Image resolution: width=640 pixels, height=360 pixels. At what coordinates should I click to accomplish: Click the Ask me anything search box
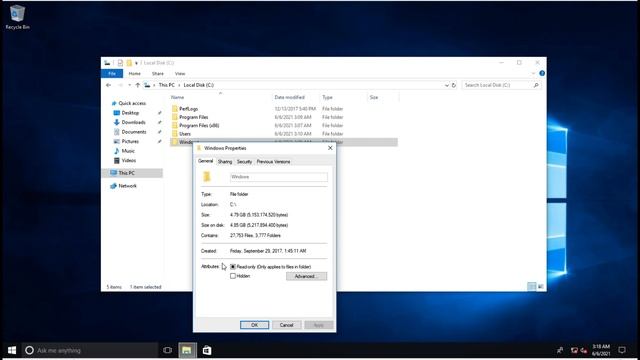click(x=90, y=350)
